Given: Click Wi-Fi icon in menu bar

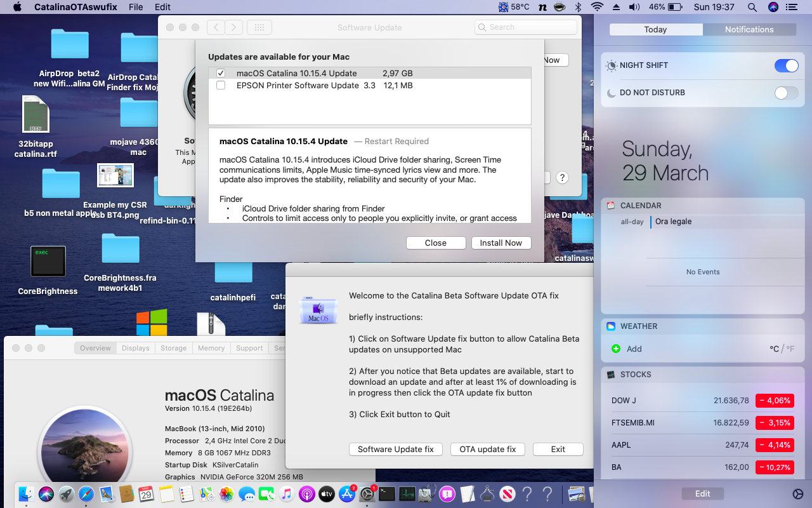Looking at the screenshot, I should pos(596,7).
